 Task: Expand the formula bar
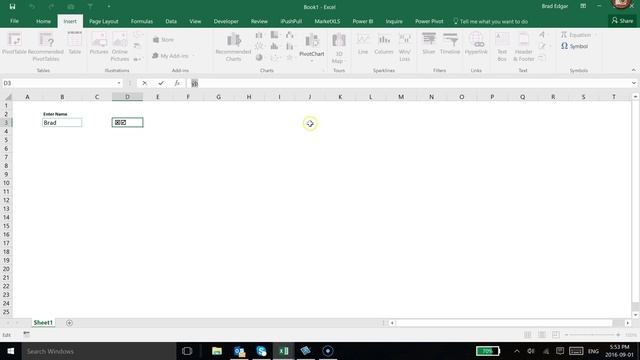tap(633, 83)
